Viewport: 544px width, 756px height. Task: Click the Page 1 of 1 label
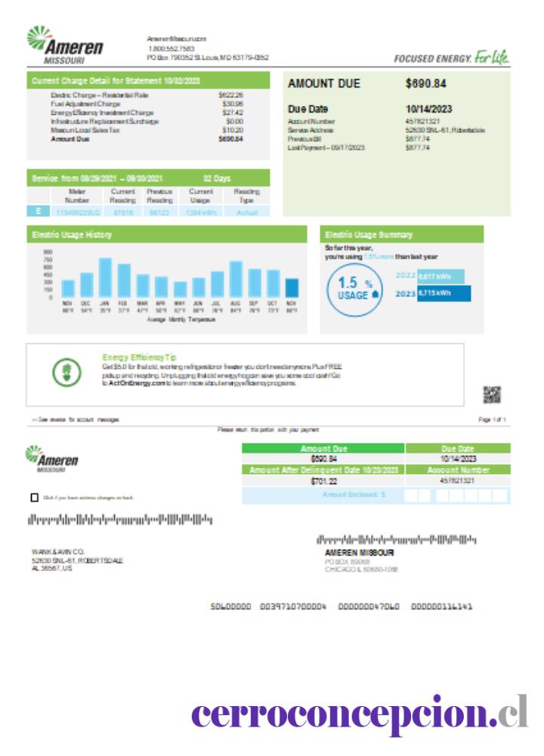pyautogui.click(x=492, y=420)
